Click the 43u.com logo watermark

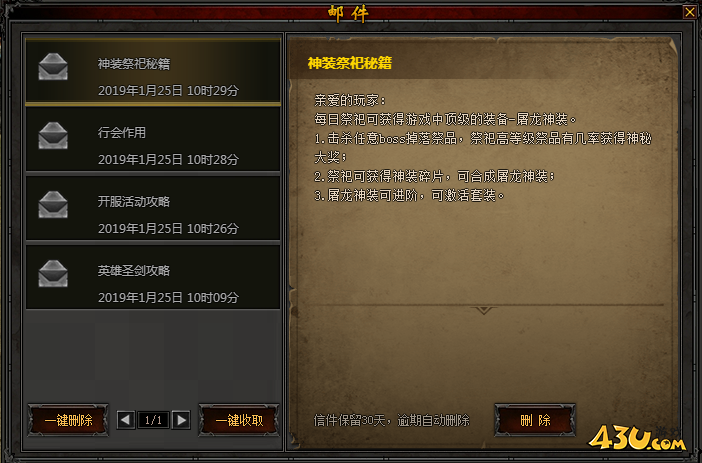[638, 438]
